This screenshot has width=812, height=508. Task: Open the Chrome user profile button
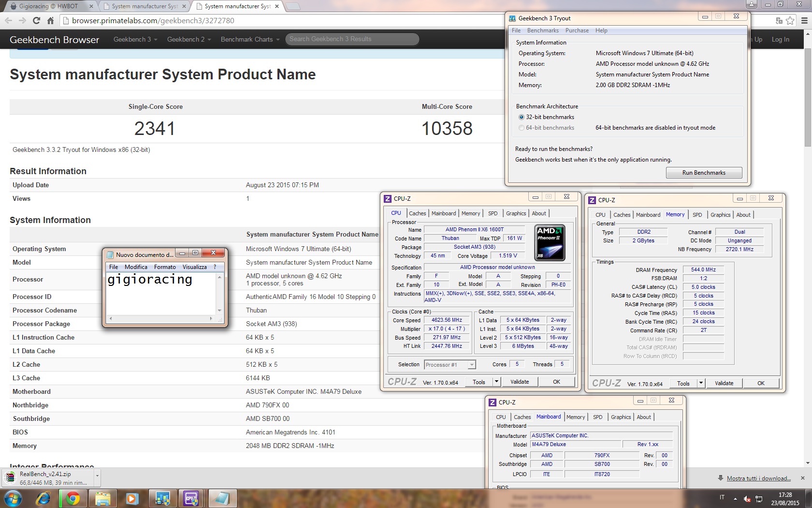point(752,4)
